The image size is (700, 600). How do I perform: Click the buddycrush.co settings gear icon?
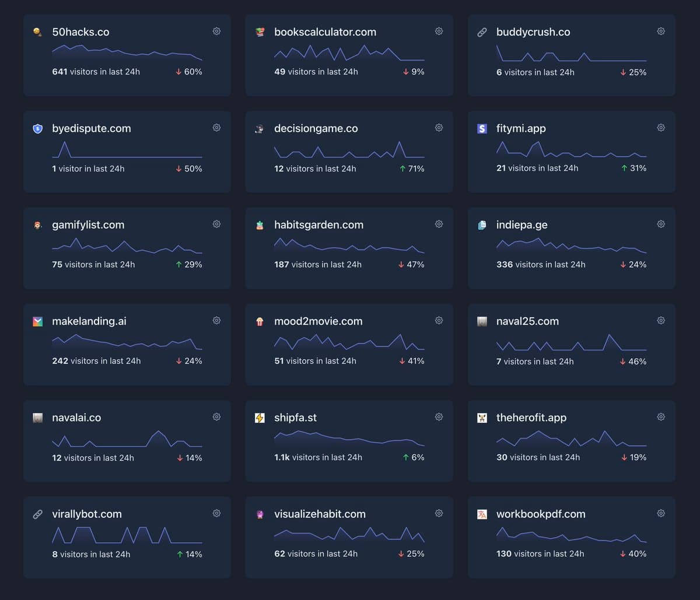[661, 31]
